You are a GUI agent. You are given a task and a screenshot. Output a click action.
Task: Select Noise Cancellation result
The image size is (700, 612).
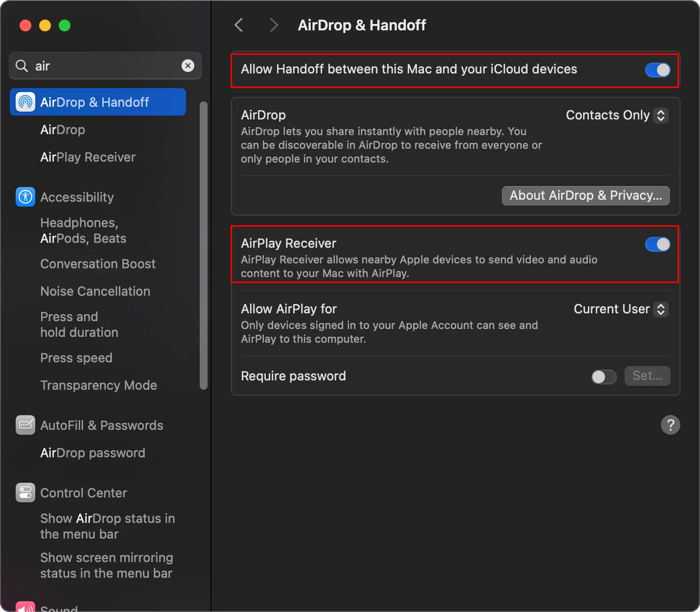coord(95,291)
